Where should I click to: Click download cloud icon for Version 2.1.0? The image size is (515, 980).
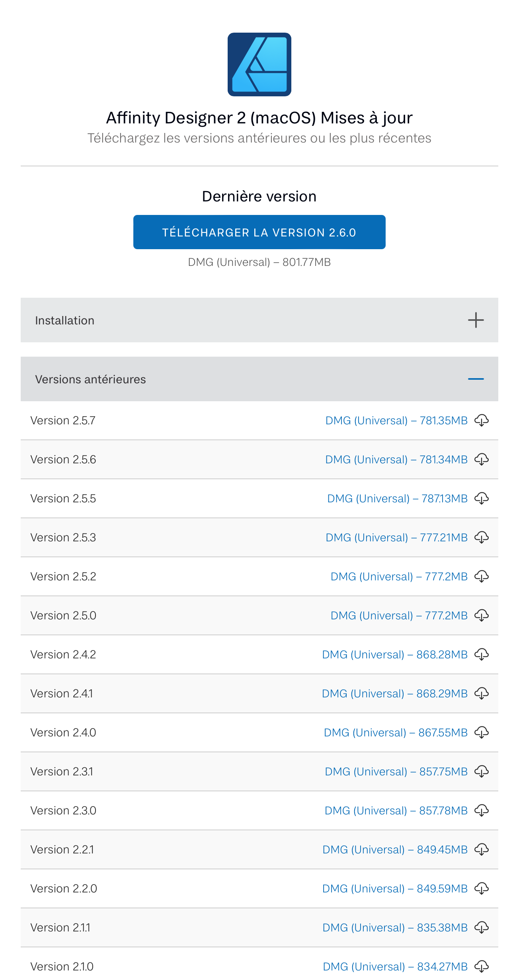[x=482, y=966]
